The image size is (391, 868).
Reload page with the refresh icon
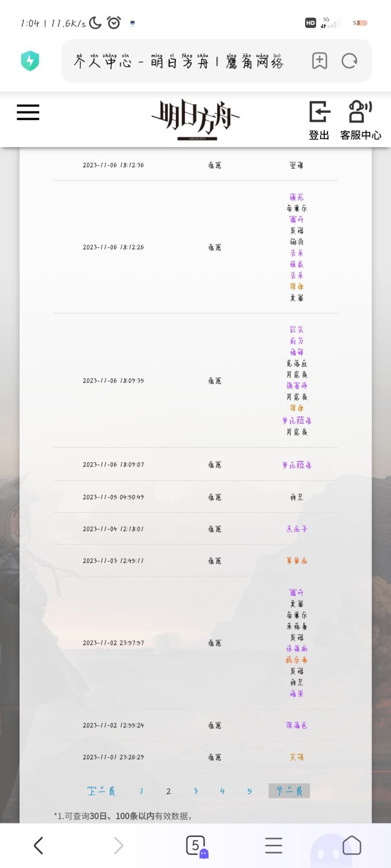coord(349,61)
